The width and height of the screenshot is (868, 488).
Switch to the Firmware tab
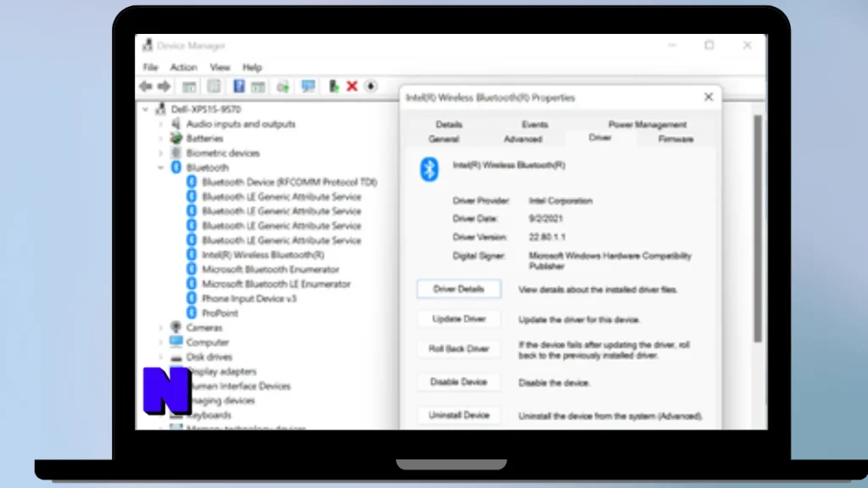coord(676,139)
